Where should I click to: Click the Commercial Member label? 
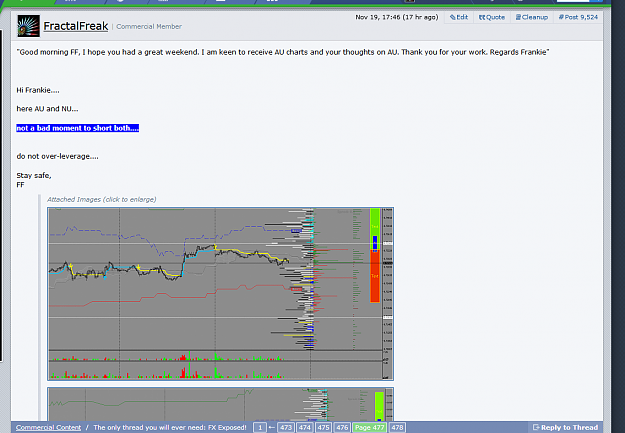click(149, 27)
